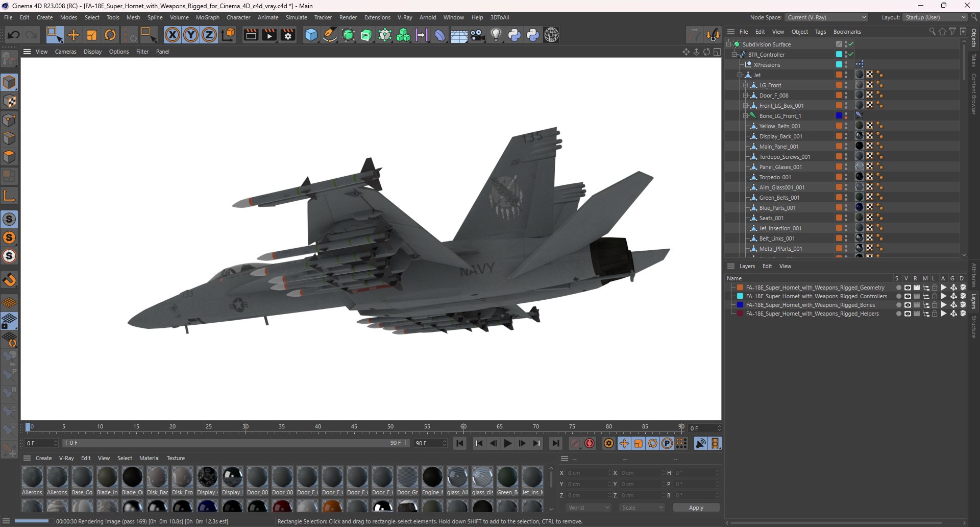Open the Content Browser side tab

click(974, 94)
